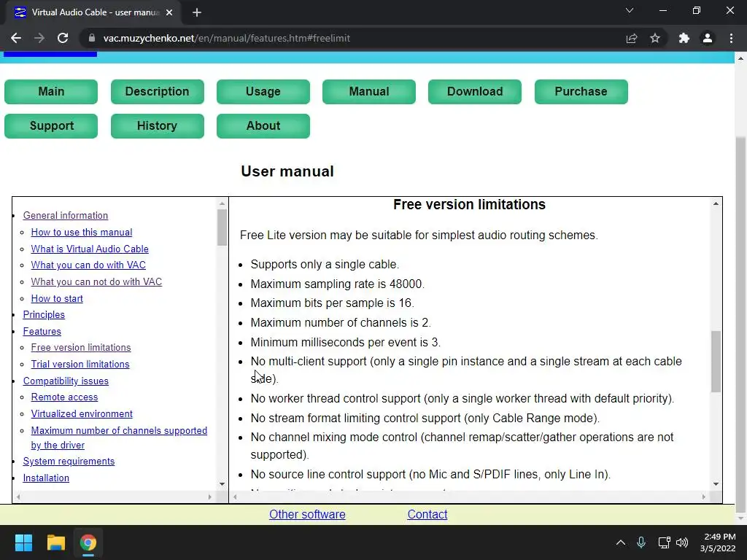Open the Features link
The height and width of the screenshot is (560, 747).
coord(42,331)
